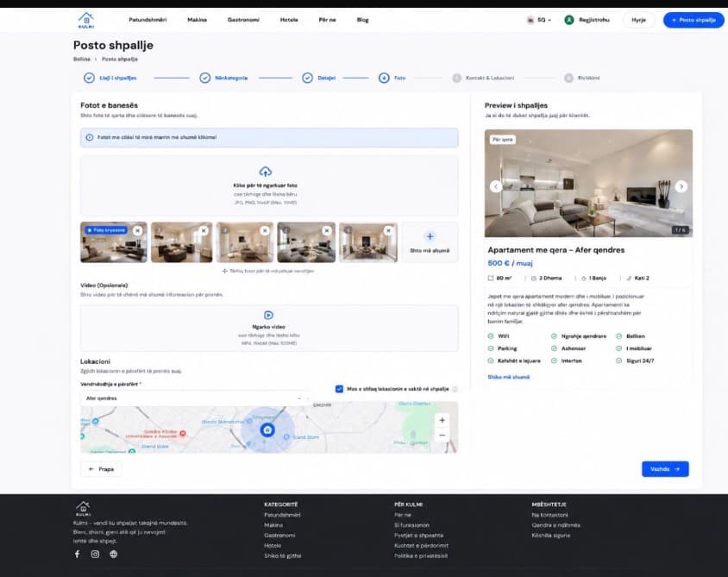Zoom in on the map
The height and width of the screenshot is (577, 728).
pyautogui.click(x=442, y=420)
